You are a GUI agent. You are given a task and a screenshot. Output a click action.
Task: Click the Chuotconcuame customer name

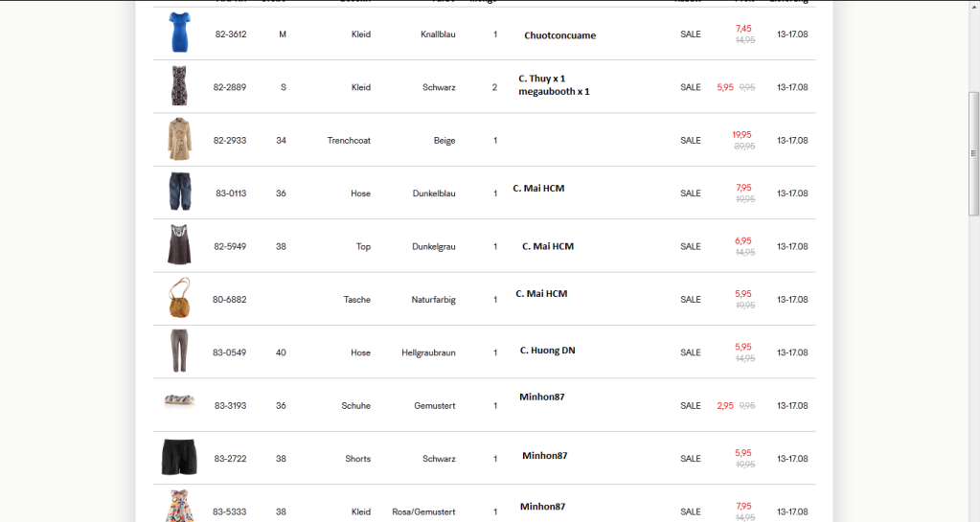coord(559,35)
